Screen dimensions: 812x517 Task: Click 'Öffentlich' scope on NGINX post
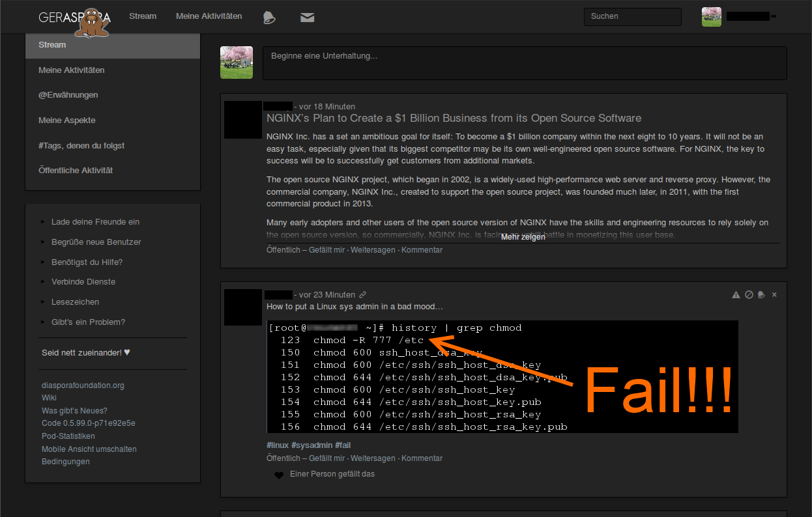click(x=283, y=250)
